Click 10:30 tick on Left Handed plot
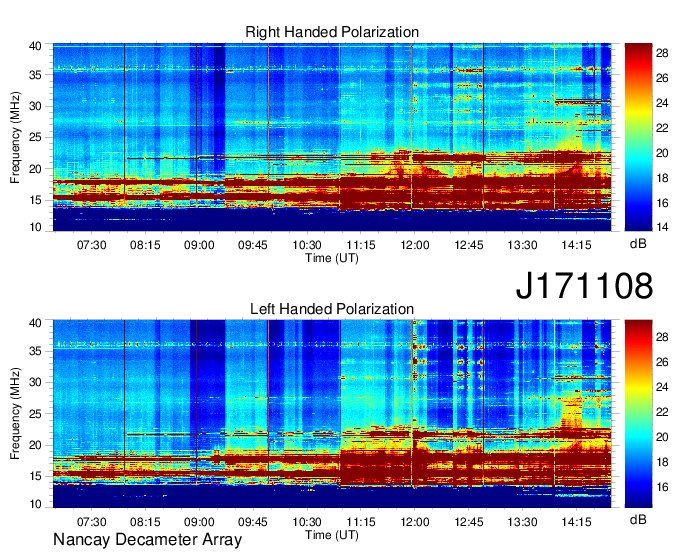This screenshot has width=680, height=552. pos(307,522)
